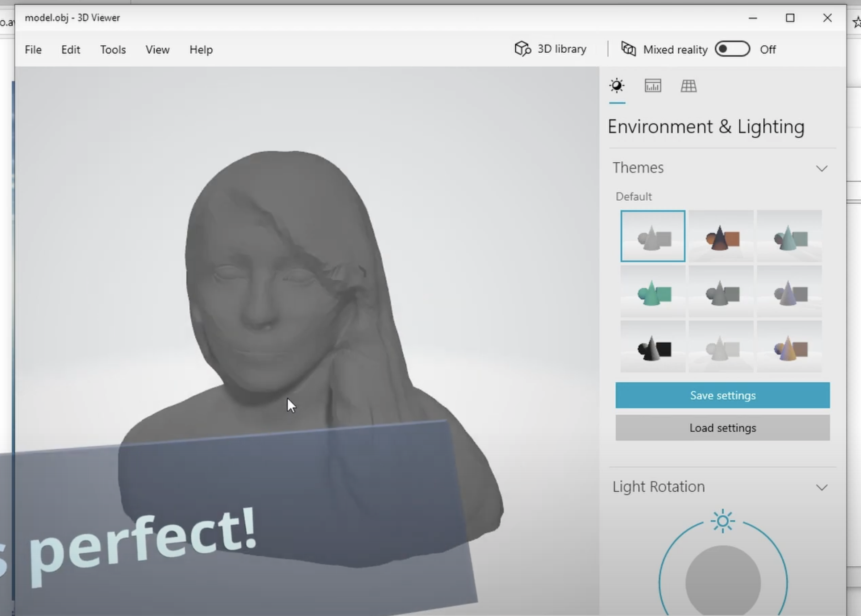Screen dimensions: 861x616
Task: Open the Tools menu
Action: 113,50
